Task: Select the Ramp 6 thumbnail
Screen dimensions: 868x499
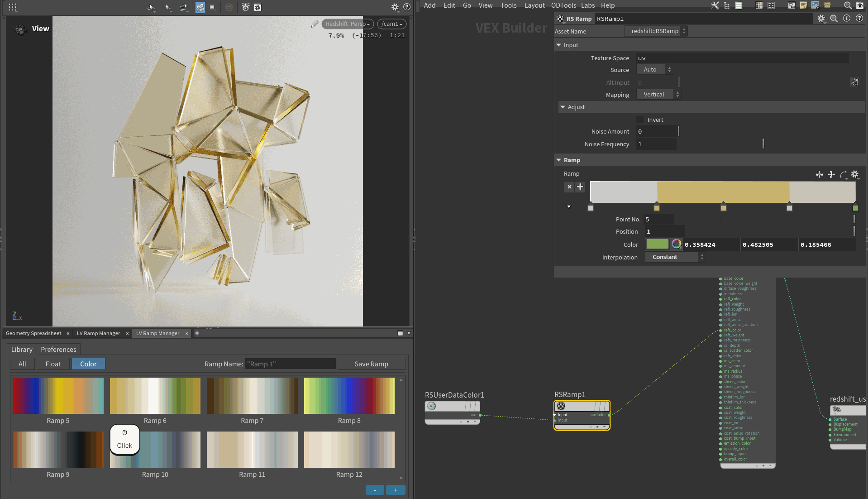Action: [x=155, y=396]
